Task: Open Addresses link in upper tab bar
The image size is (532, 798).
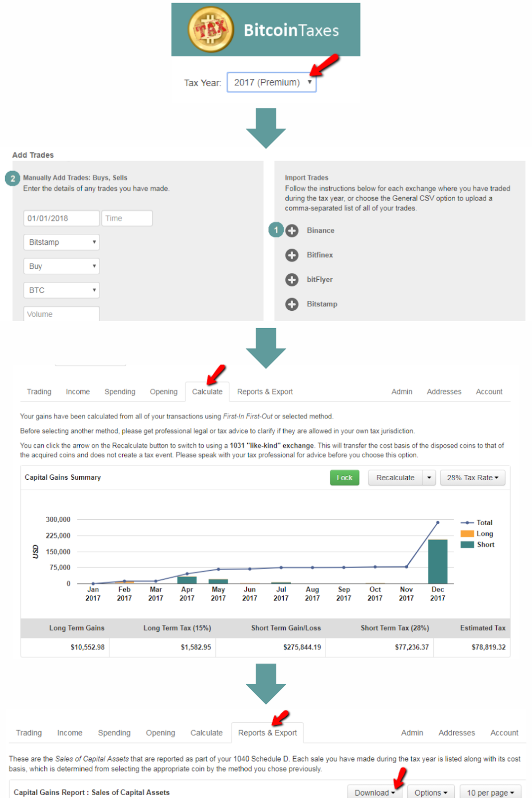Action: coord(444,392)
